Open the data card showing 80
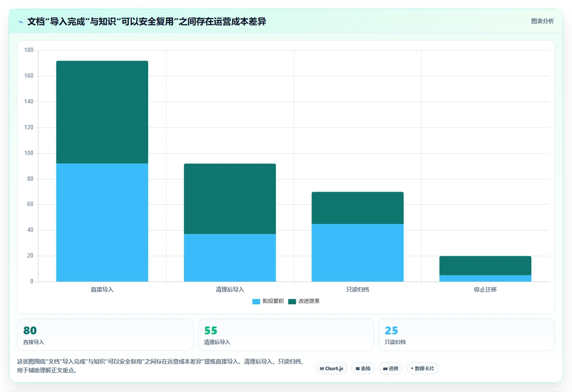This screenshot has height=392, width=572. [105, 335]
